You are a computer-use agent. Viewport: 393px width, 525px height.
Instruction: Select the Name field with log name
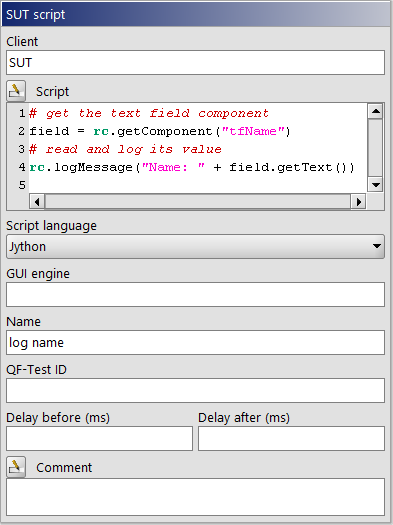[x=195, y=343]
